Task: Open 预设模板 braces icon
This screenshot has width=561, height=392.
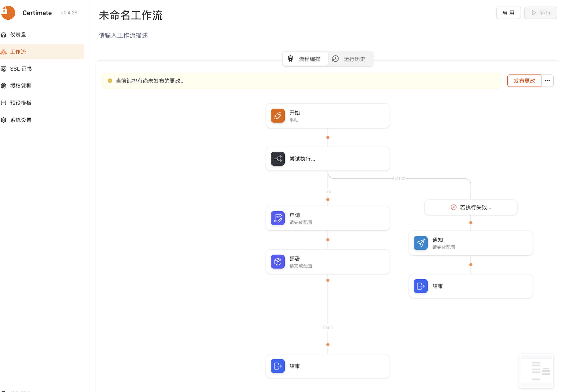Action: point(3,103)
